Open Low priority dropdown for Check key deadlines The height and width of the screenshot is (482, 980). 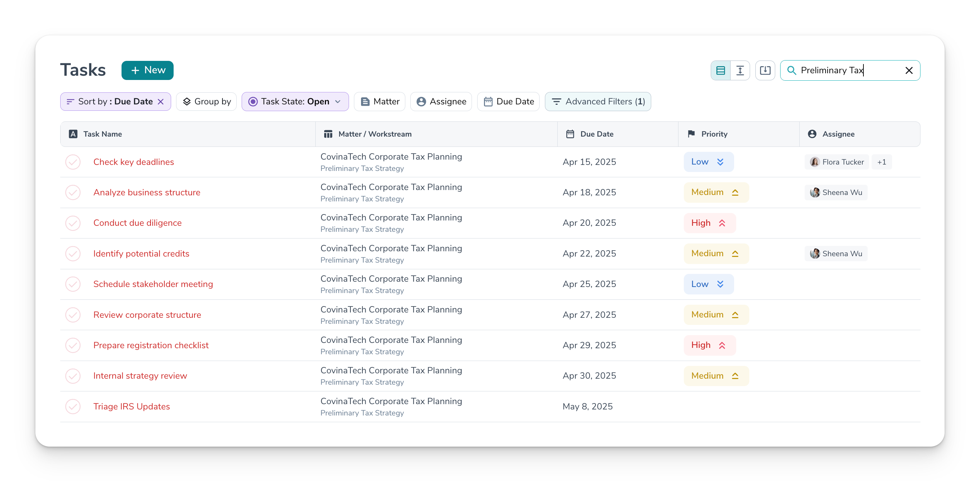pos(708,162)
